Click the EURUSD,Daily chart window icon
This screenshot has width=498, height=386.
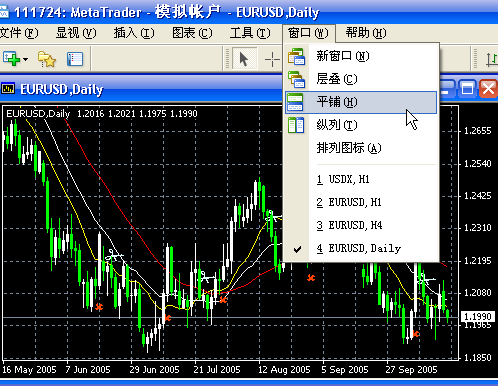pyautogui.click(x=8, y=89)
